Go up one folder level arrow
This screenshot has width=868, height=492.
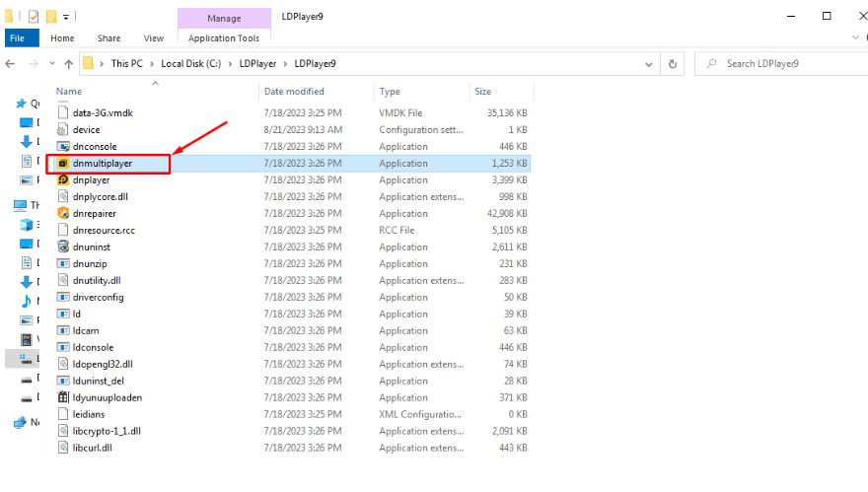click(x=69, y=64)
